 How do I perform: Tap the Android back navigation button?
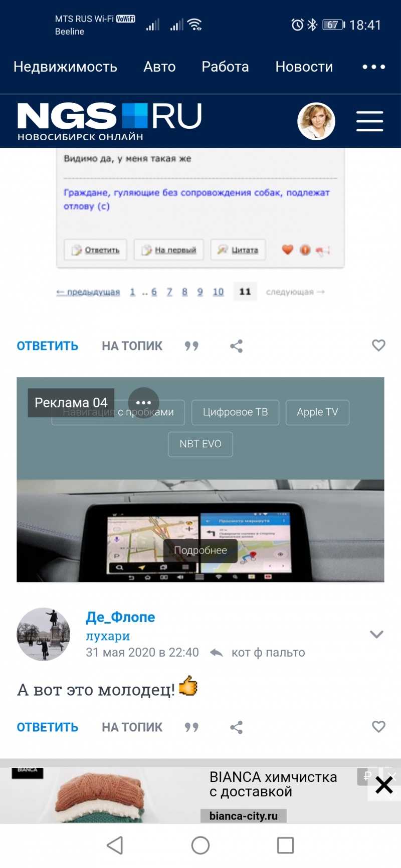pyautogui.click(x=115, y=845)
